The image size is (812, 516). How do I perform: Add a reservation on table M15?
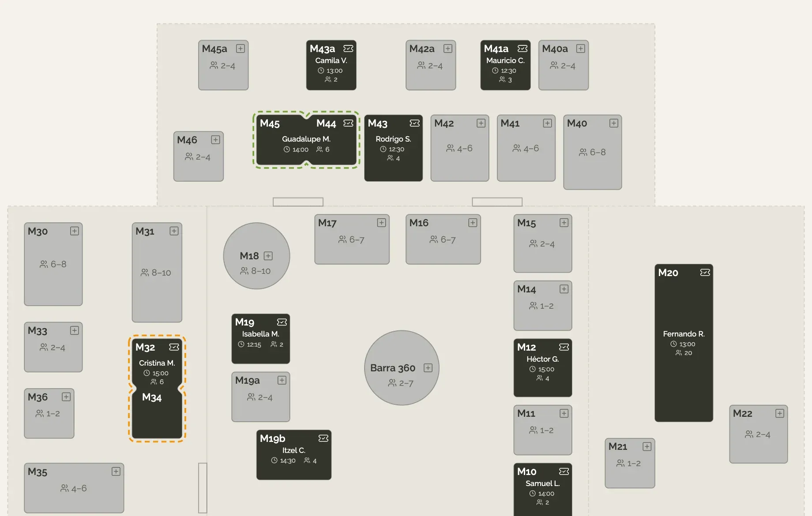pyautogui.click(x=564, y=223)
